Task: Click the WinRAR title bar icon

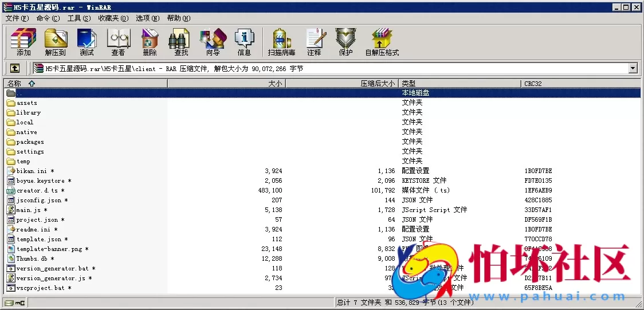Action: click(x=7, y=7)
